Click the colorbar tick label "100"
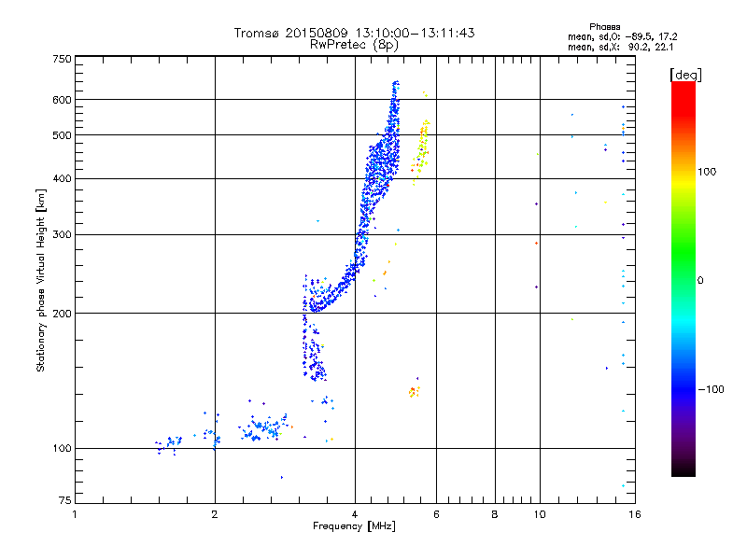 (x=707, y=172)
